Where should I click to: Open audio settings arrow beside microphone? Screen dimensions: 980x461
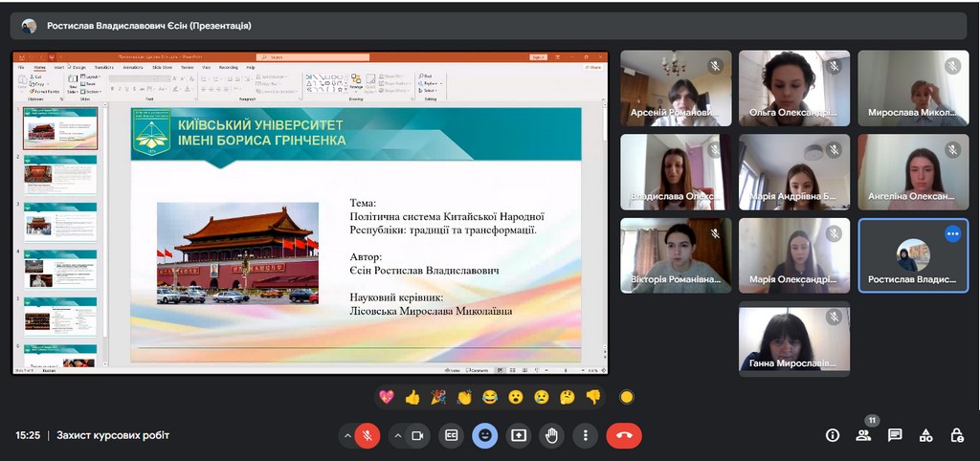click(346, 435)
